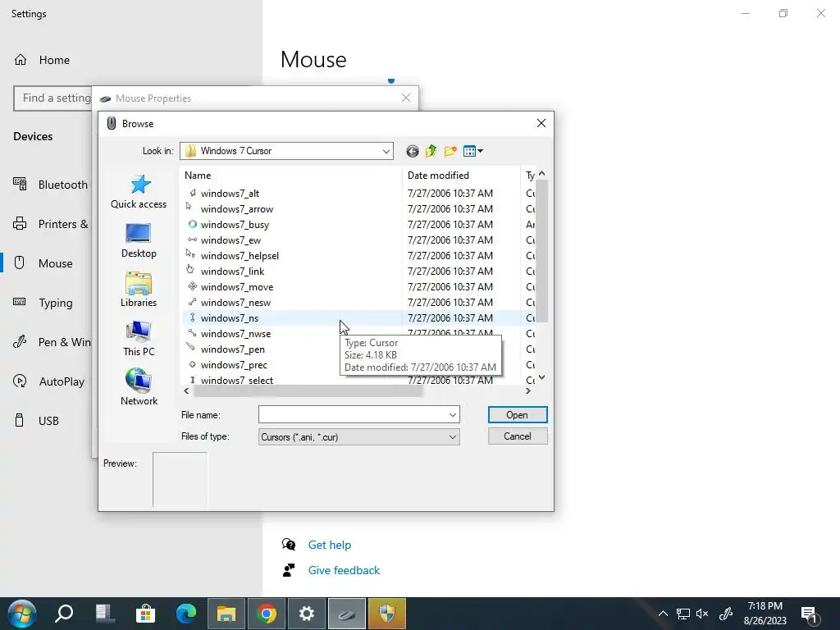Click inside the File name input field

click(x=353, y=414)
